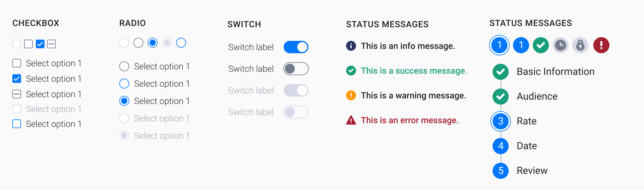Toggle off the enabled blue switch
Viewport: 644px width, 190px height.
click(x=296, y=47)
